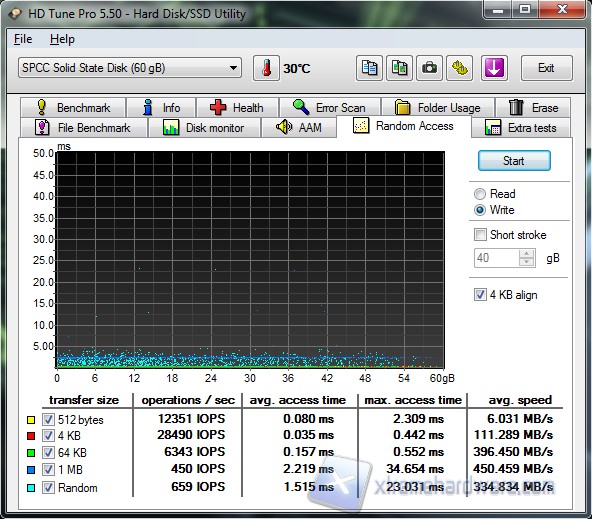Click the 'avg. speed' column header
592x519 pixels.
coord(520,400)
